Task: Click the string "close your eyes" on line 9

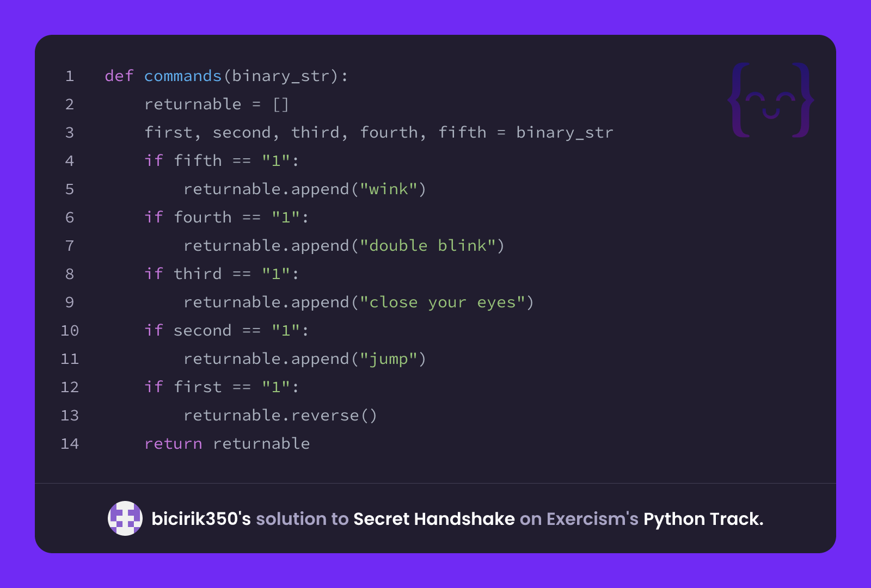Action: (442, 302)
